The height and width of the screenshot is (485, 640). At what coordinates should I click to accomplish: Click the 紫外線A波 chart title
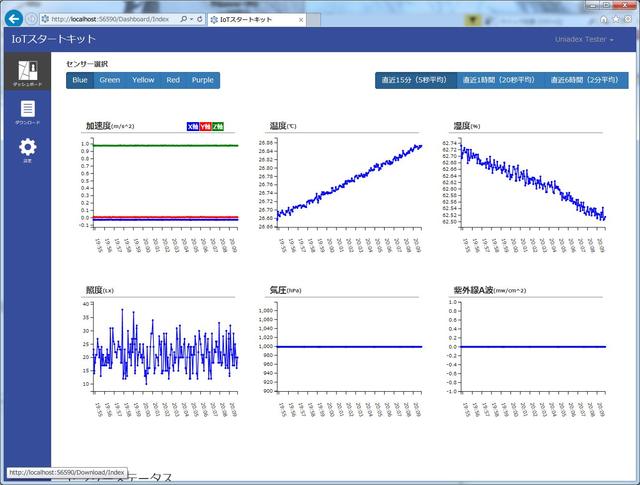pyautogui.click(x=490, y=290)
